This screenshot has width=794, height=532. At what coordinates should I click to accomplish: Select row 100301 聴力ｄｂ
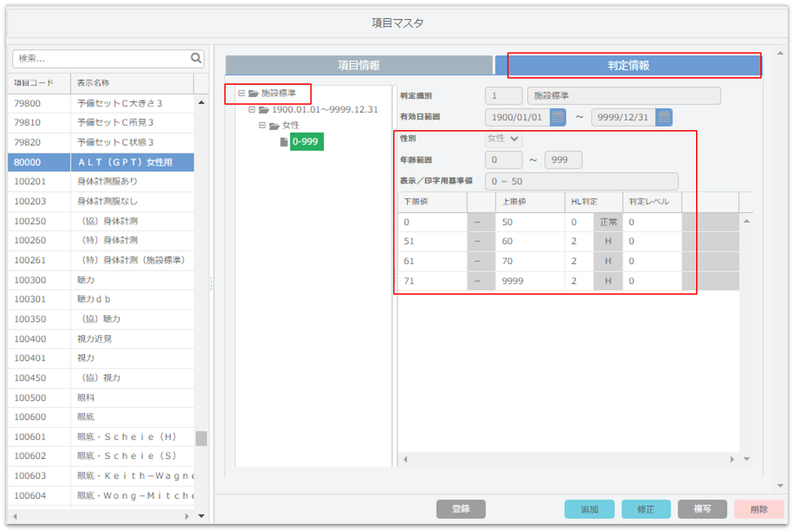(x=101, y=299)
